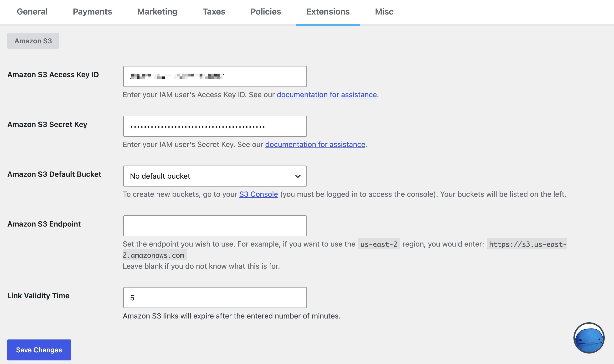Screen dimensions: 614x364
Task: Go to the Taxes tab
Action: click(214, 12)
